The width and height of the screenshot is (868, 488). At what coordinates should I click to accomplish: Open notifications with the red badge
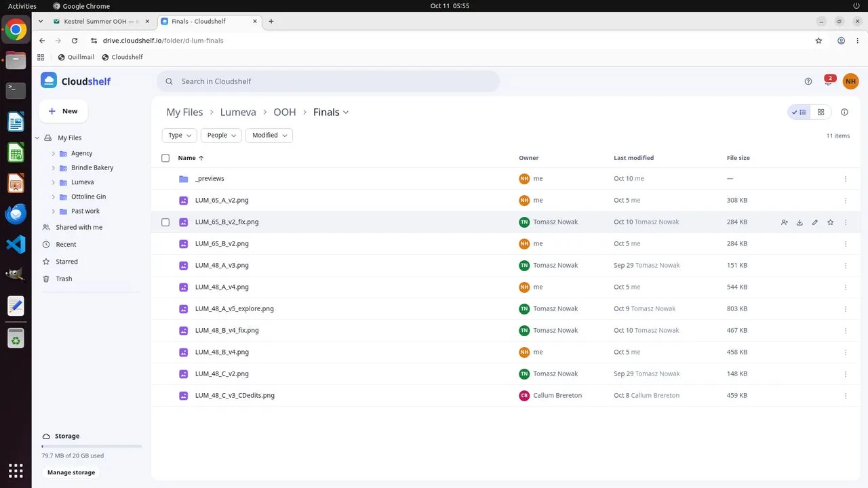coord(829,81)
